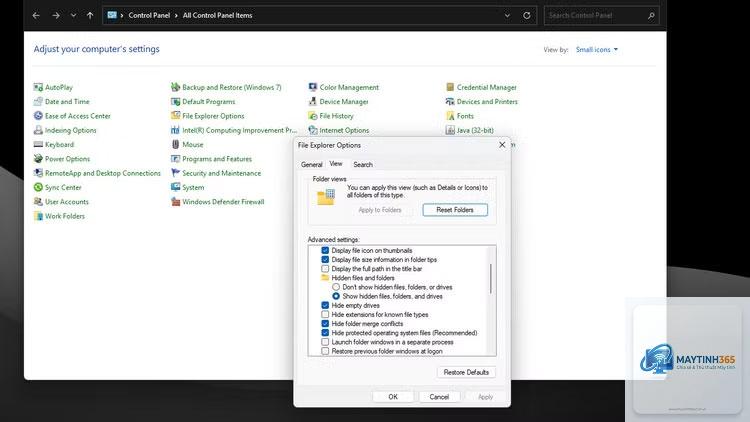
Task: Click All Control Panel Items breadcrumb
Action: click(x=217, y=15)
